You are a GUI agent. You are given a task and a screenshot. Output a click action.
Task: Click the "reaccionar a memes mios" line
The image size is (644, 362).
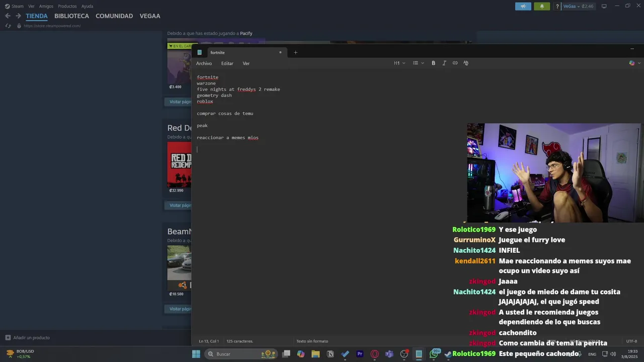(227, 138)
